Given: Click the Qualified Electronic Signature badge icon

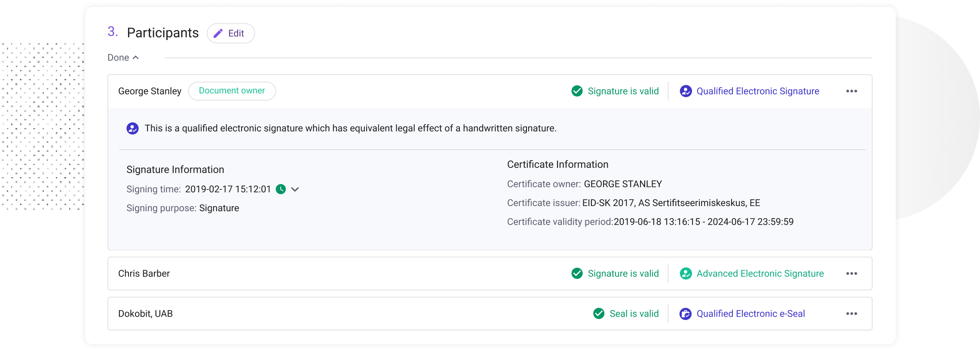Looking at the screenshot, I should coord(686,91).
